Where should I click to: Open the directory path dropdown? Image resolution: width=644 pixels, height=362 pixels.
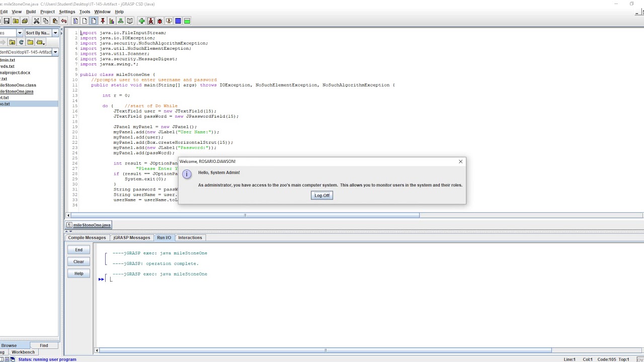pyautogui.click(x=55, y=52)
